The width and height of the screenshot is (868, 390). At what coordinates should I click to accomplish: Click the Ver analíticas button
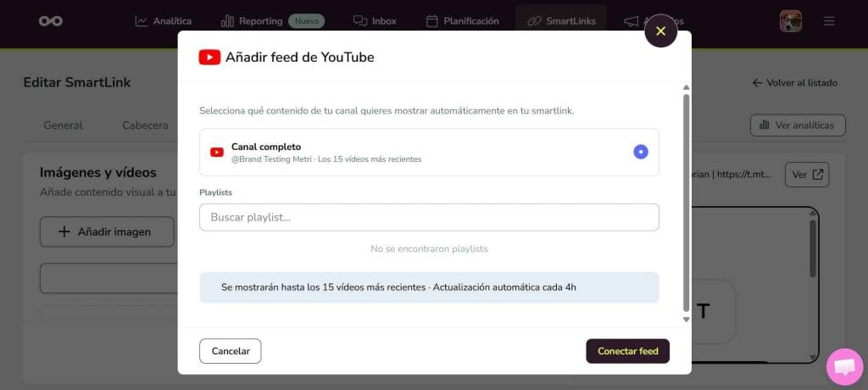pyautogui.click(x=798, y=125)
